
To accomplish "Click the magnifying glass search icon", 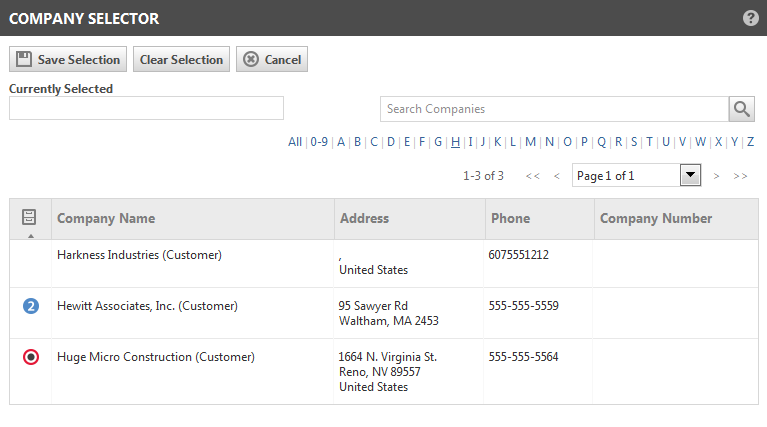I will [742, 109].
